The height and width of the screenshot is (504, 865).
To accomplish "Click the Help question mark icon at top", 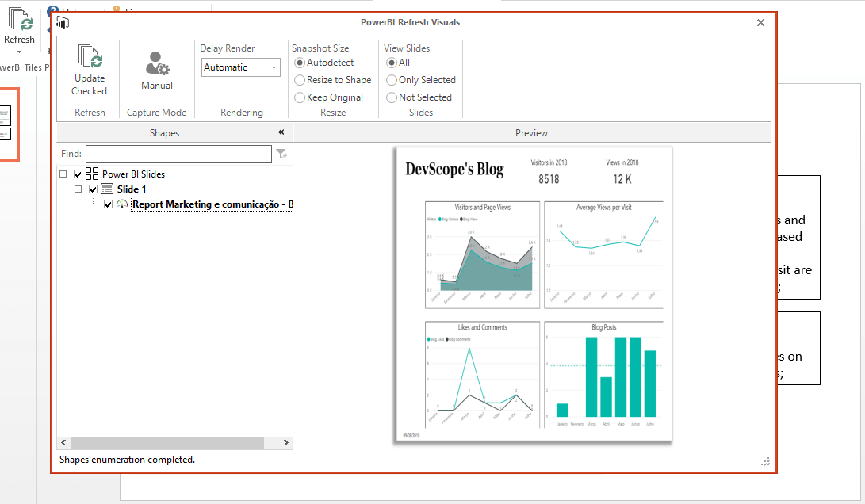I will pos(52,10).
